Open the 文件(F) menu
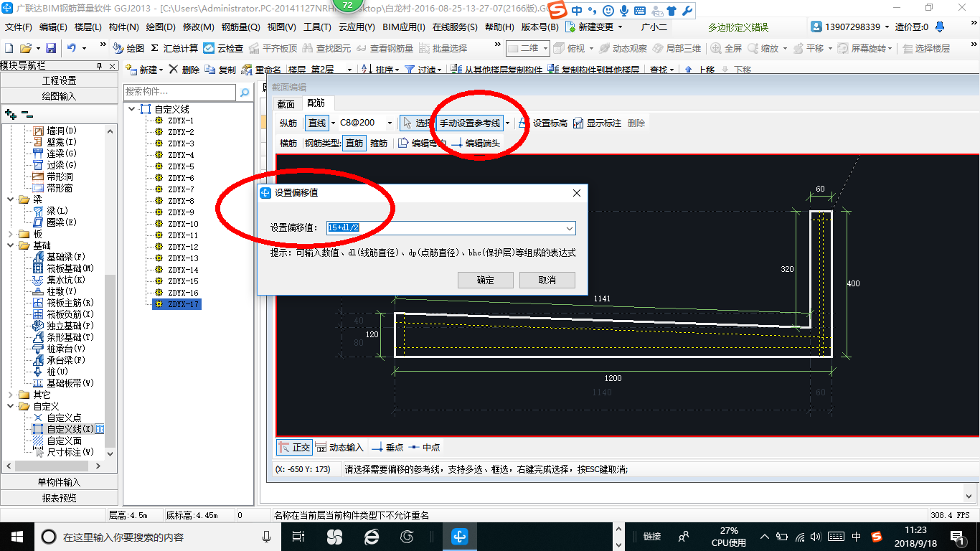This screenshot has width=980, height=551. pos(19,27)
